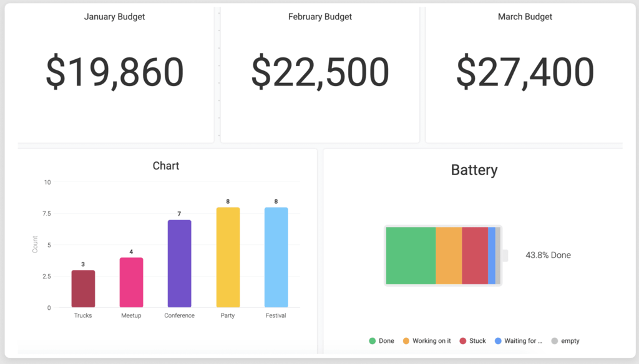Select the Trucks bar in the chart

click(x=83, y=290)
